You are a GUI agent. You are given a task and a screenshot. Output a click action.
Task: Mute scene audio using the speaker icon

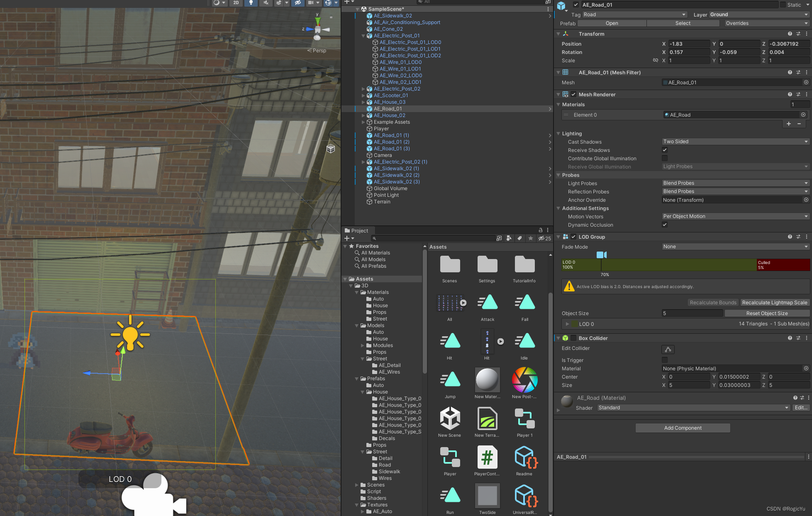266,3
